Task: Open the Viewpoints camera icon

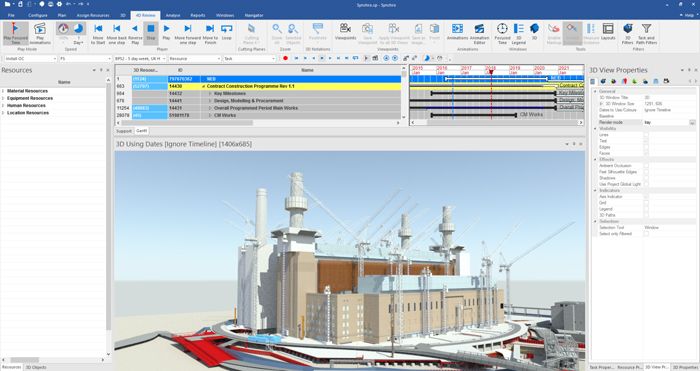Action: [x=345, y=32]
